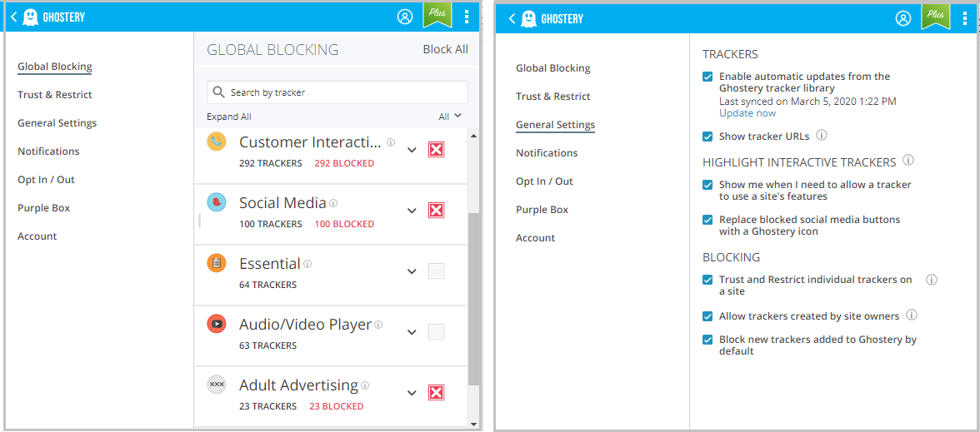Click info icon next to Audio/Video Player
The image size is (980, 432).
378,325
